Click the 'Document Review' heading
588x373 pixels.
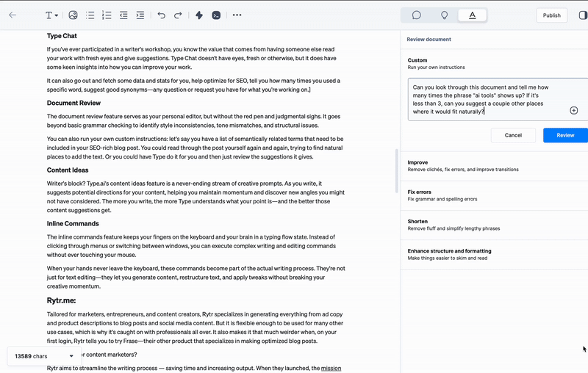tap(73, 103)
